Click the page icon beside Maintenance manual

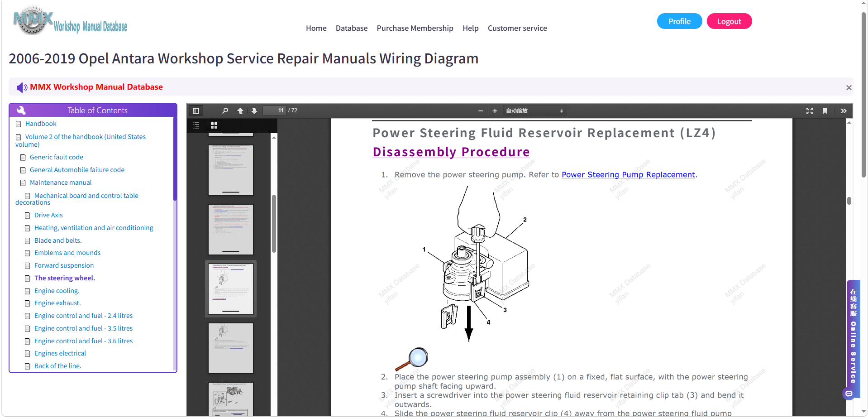pyautogui.click(x=23, y=183)
